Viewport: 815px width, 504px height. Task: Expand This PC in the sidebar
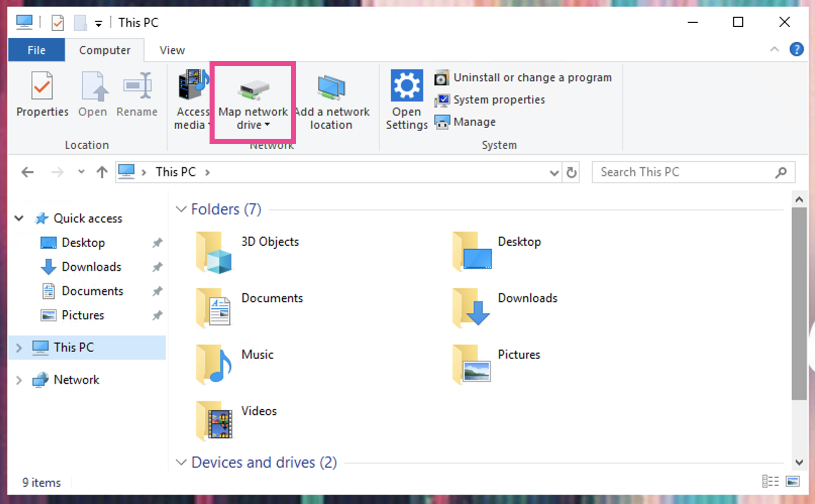[x=19, y=348]
